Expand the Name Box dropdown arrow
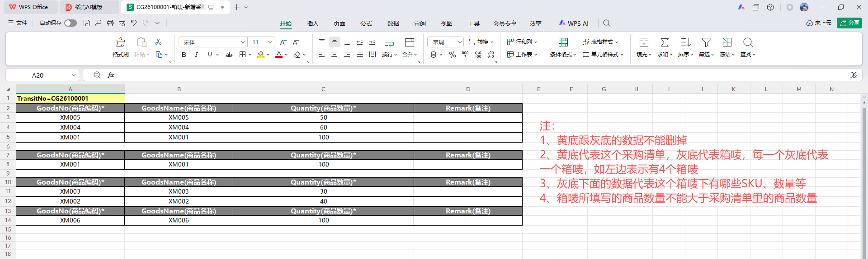 click(73, 75)
